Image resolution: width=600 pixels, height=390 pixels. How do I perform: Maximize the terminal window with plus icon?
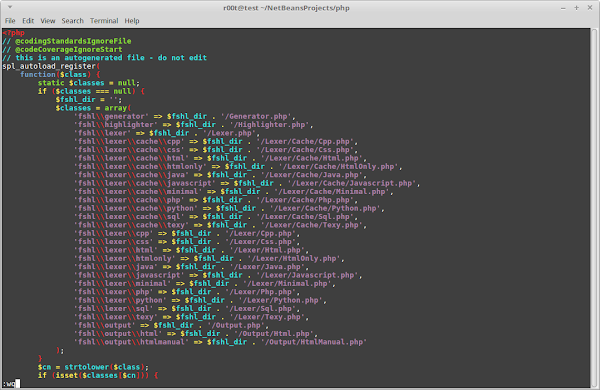(x=576, y=8)
